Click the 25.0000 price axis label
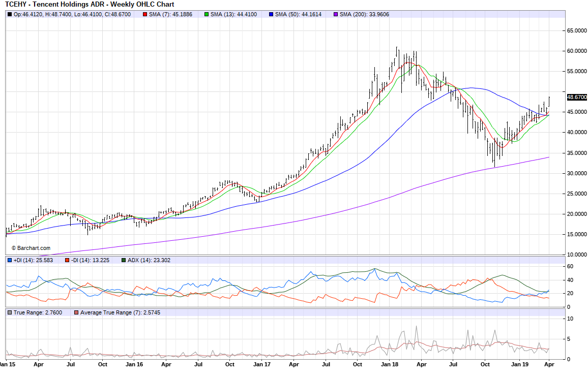Image resolution: width=588 pixels, height=380 pixels. coord(577,194)
